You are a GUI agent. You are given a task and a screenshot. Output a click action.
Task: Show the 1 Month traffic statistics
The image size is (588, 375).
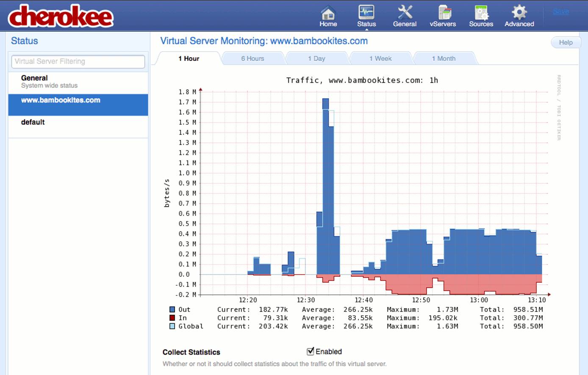coord(444,58)
